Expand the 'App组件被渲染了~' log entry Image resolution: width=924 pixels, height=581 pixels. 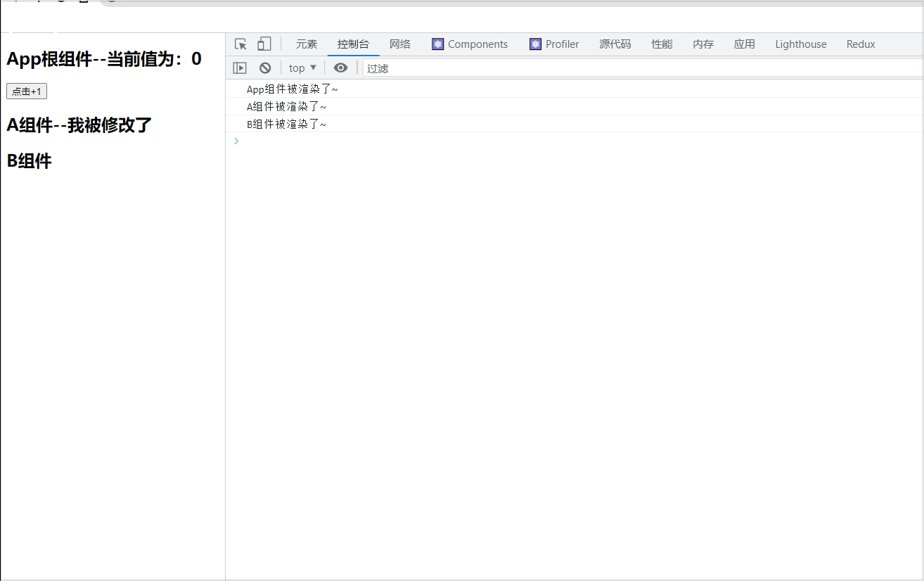293,89
